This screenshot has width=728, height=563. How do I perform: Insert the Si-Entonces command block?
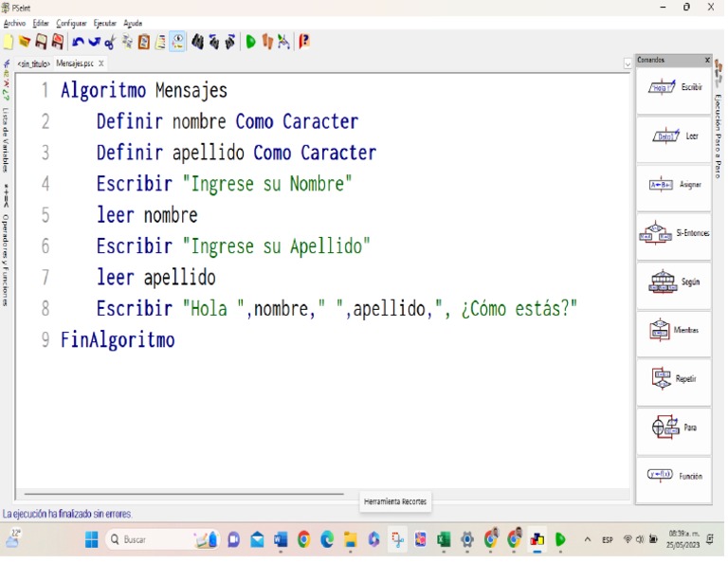pyautogui.click(x=674, y=233)
